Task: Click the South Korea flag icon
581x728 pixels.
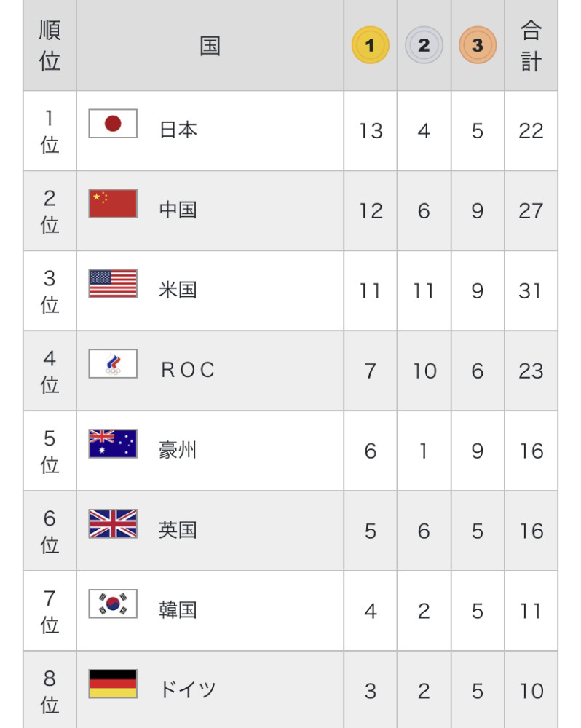Action: click(x=113, y=604)
